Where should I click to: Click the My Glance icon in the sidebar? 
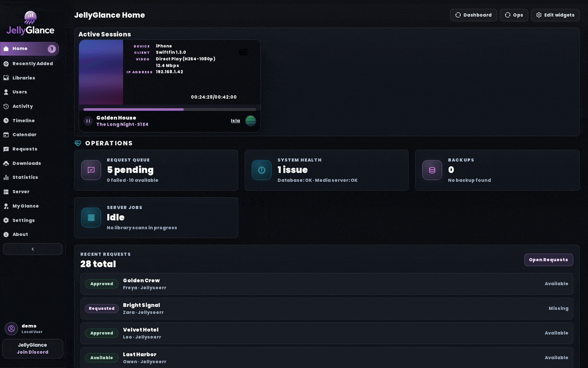point(6,206)
